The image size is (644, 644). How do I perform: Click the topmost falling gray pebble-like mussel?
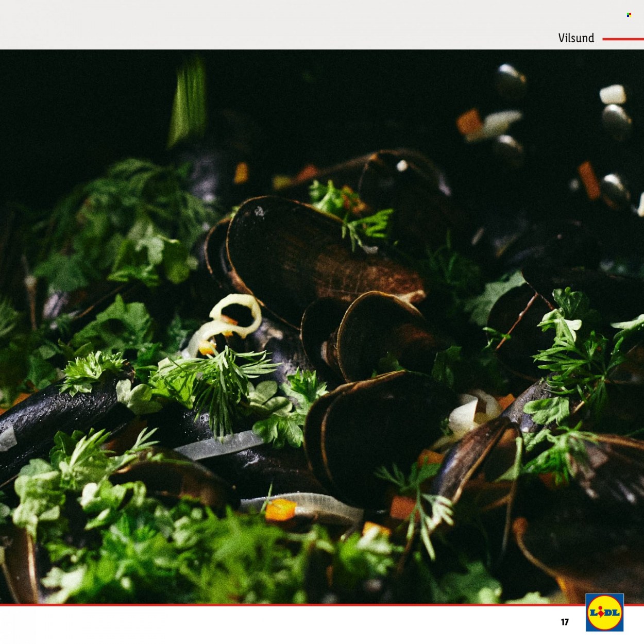coord(510,81)
